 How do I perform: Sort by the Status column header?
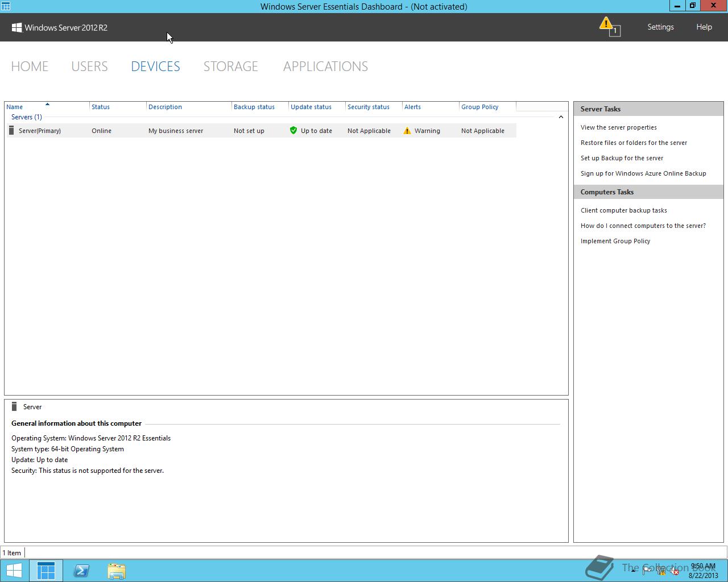pyautogui.click(x=118, y=107)
